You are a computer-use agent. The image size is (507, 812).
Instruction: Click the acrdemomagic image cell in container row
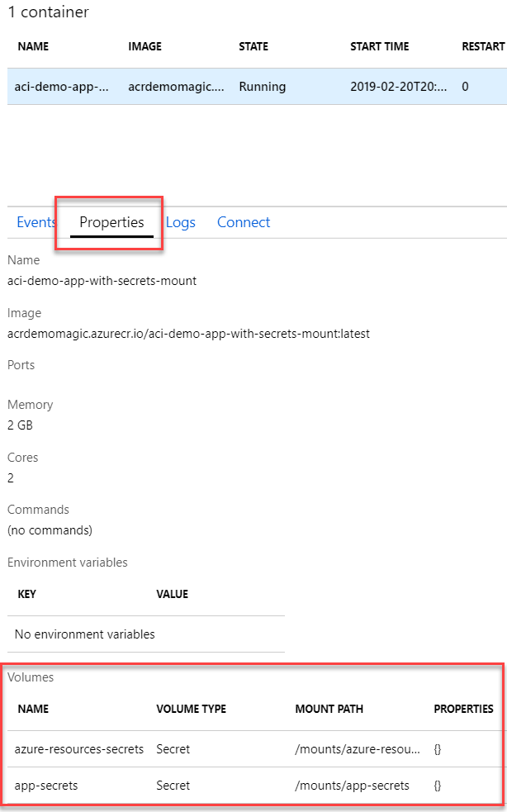pos(175,86)
